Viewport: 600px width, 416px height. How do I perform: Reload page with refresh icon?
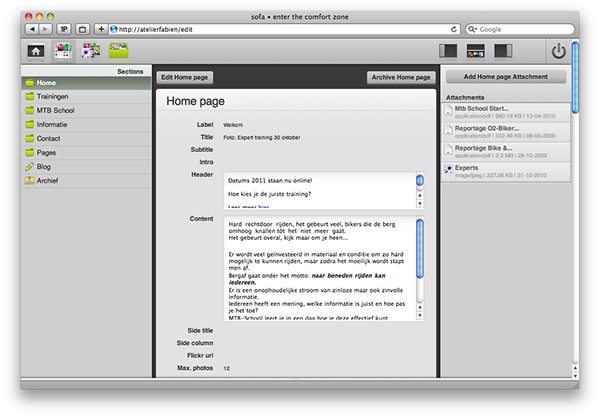click(x=453, y=29)
